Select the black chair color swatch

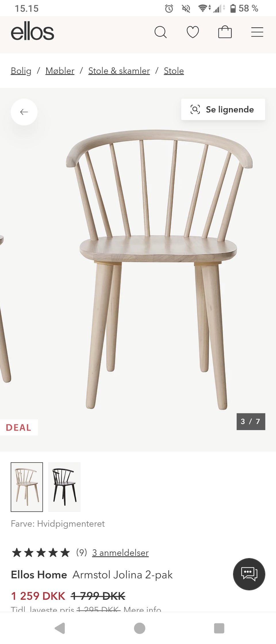point(64,487)
